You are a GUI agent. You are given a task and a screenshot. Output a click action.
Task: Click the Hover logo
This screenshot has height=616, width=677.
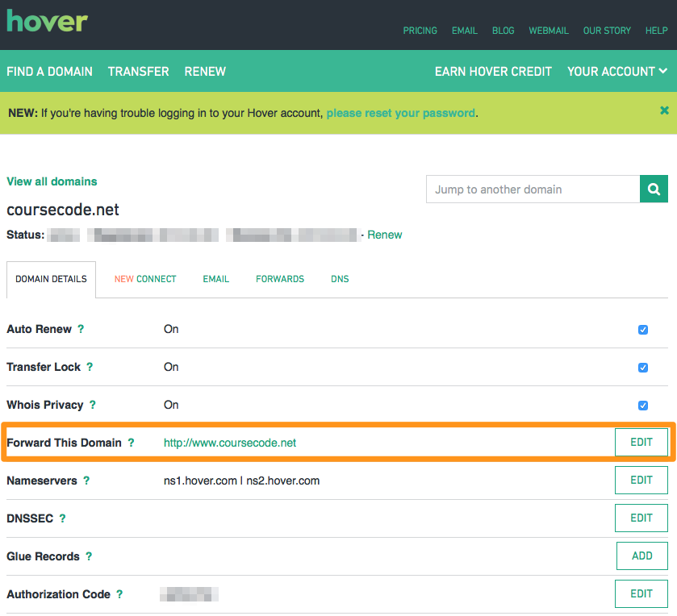tap(47, 21)
